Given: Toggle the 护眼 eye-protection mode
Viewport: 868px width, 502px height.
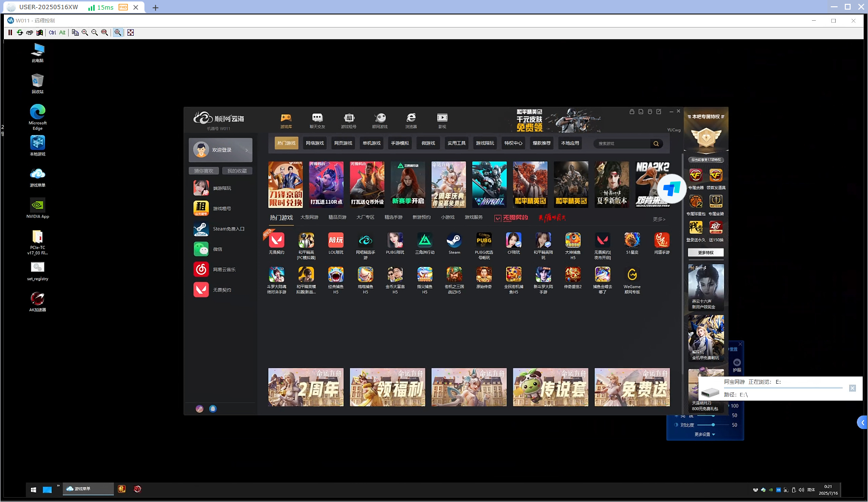Looking at the screenshot, I should coord(737,365).
